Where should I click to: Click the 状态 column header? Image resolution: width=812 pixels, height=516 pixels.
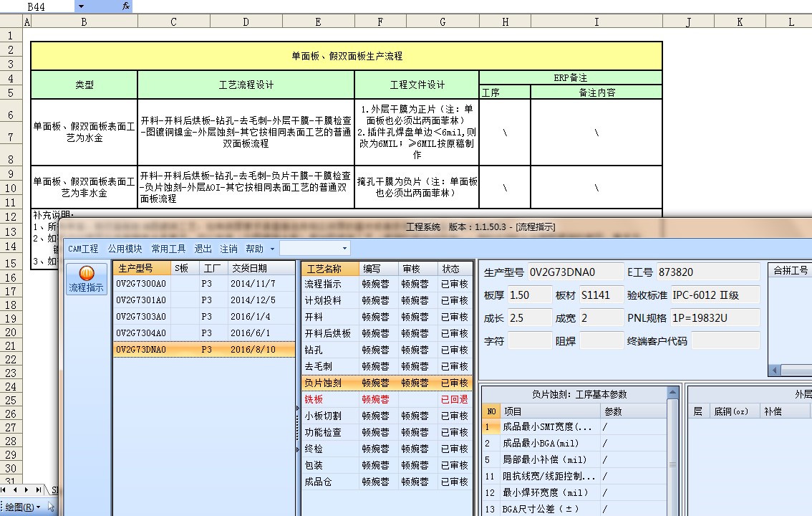point(454,268)
